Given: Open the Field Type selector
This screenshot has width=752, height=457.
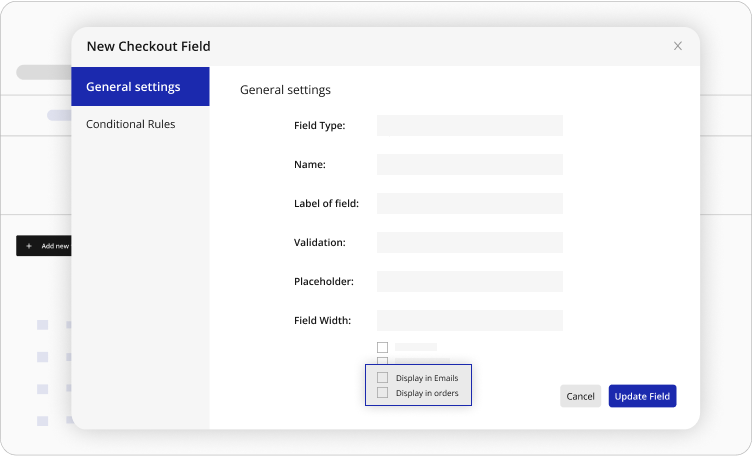Looking at the screenshot, I should 469,125.
